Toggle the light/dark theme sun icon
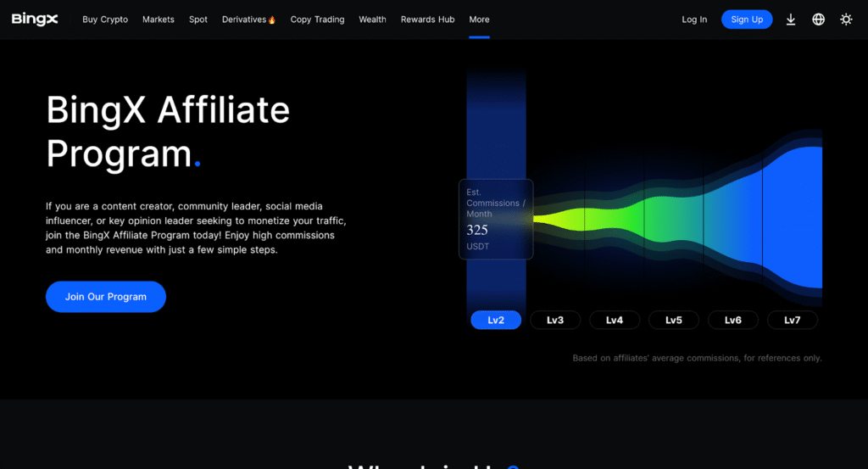Screen dimensions: 868x469 coord(846,20)
